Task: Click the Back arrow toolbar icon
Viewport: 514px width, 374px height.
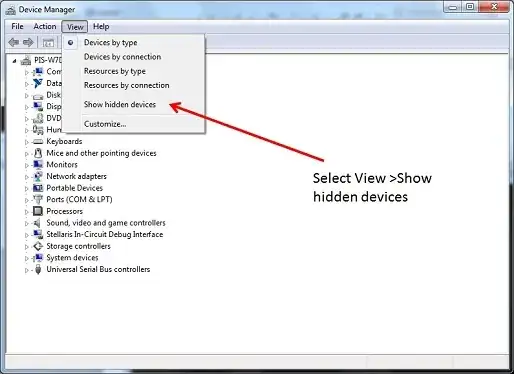Action: pyautogui.click(x=14, y=42)
